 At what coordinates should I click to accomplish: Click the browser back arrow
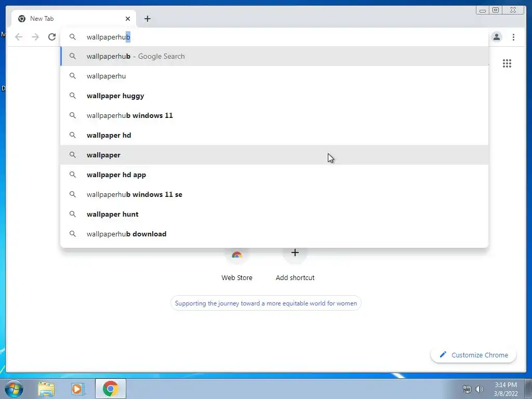(x=19, y=37)
